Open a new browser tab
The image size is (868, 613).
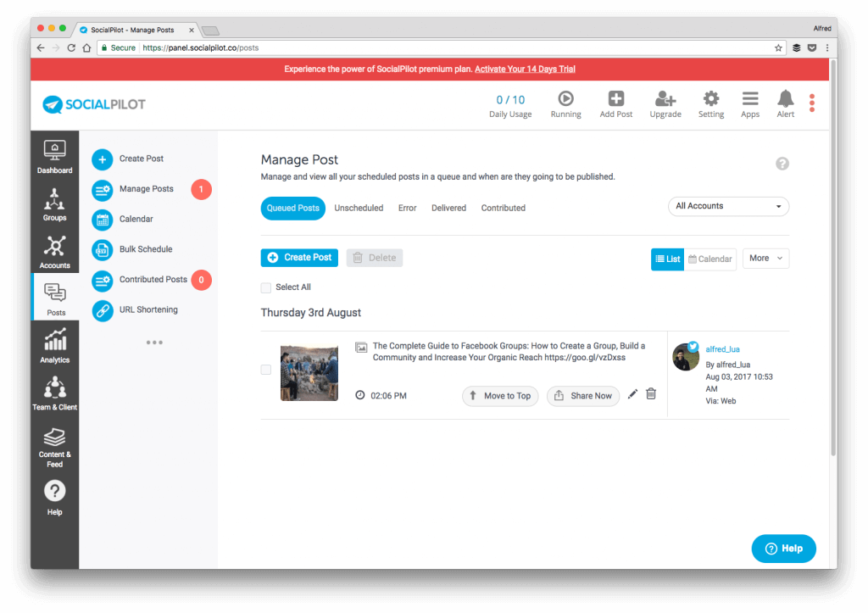211,31
